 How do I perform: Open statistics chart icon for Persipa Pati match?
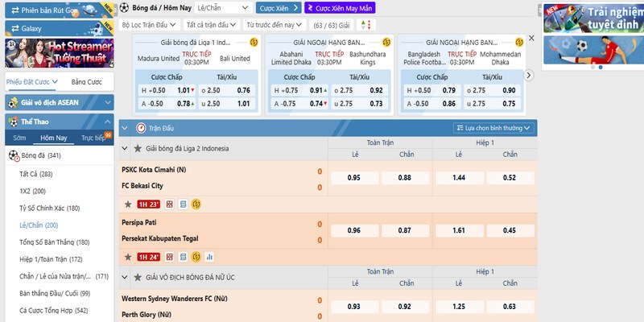(210, 257)
